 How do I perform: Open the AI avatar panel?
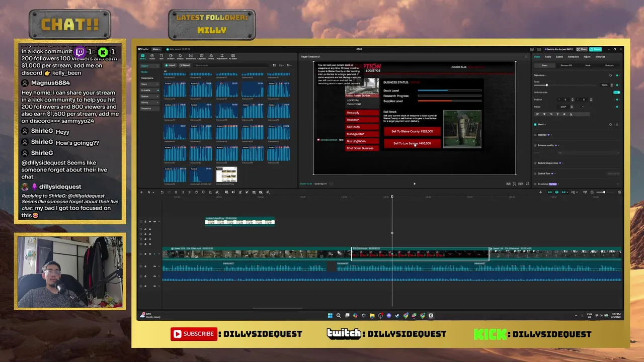[233, 56]
